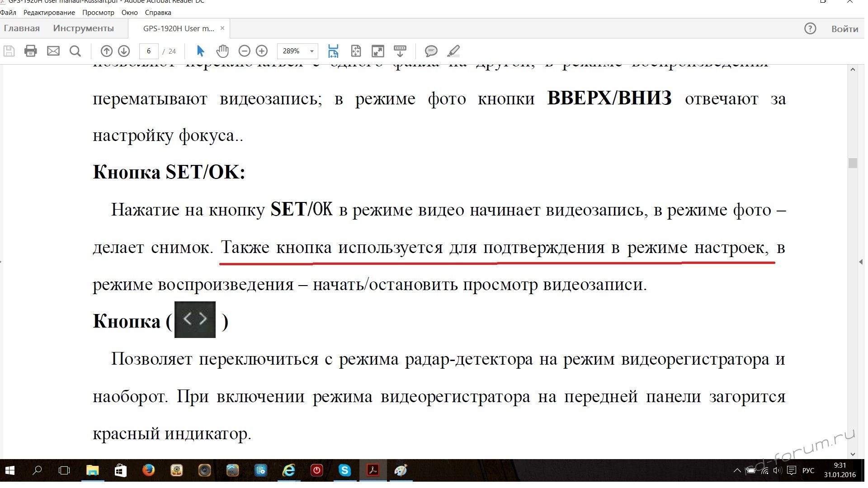The image size is (868, 488).
Task: Choose the arrow selection tool
Action: pyautogui.click(x=200, y=51)
